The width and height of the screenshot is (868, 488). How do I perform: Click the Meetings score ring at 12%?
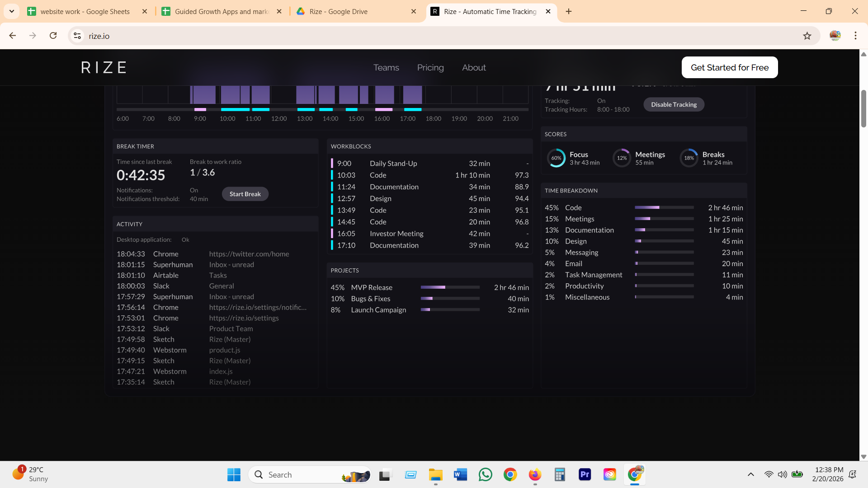(x=622, y=158)
